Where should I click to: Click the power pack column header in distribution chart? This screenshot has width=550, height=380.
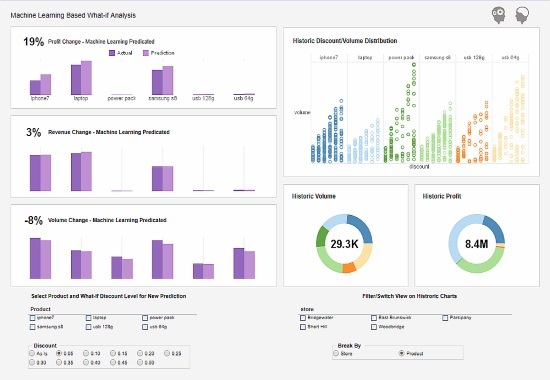click(x=401, y=58)
